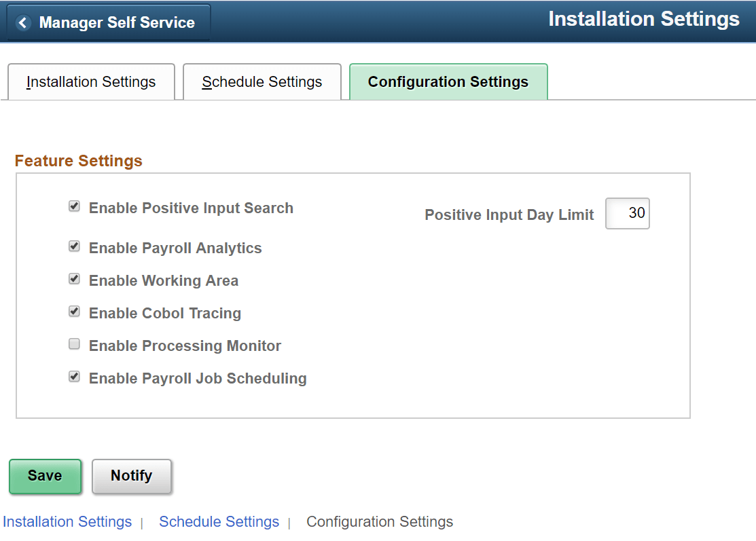Select the Installation Settings tab
The height and width of the screenshot is (541, 756).
click(x=90, y=81)
